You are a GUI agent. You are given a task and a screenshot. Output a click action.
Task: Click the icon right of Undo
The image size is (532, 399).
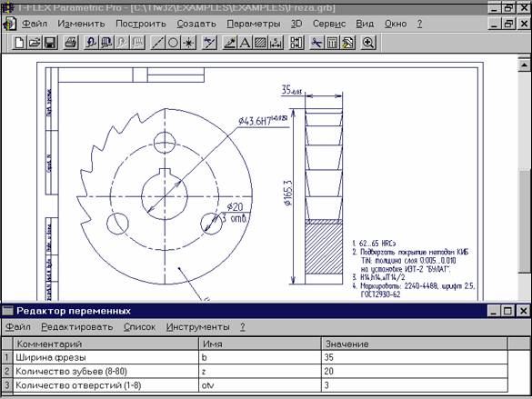tap(106, 43)
